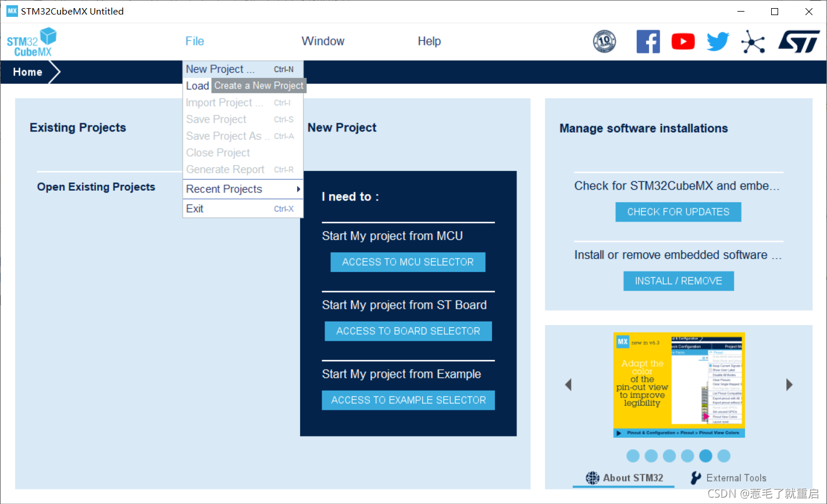Open the pin-out view color news thumbnail
Screen dimensions: 827x504
(679, 385)
